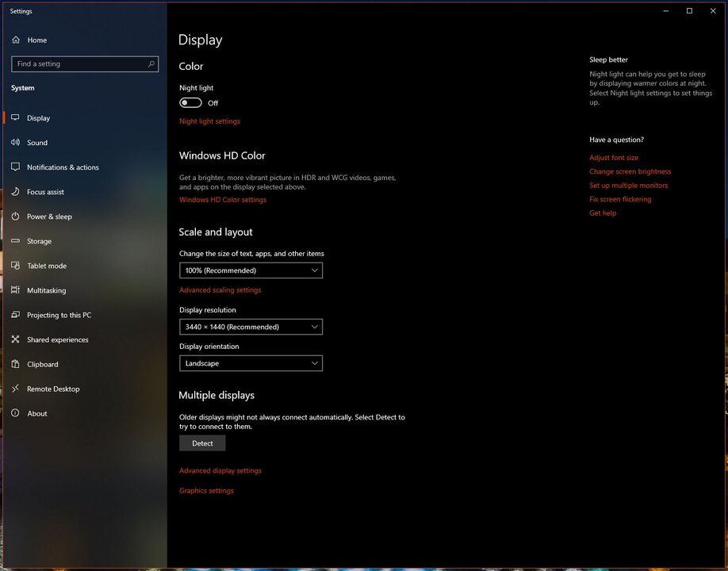Open Power & sleep page

tap(83, 217)
